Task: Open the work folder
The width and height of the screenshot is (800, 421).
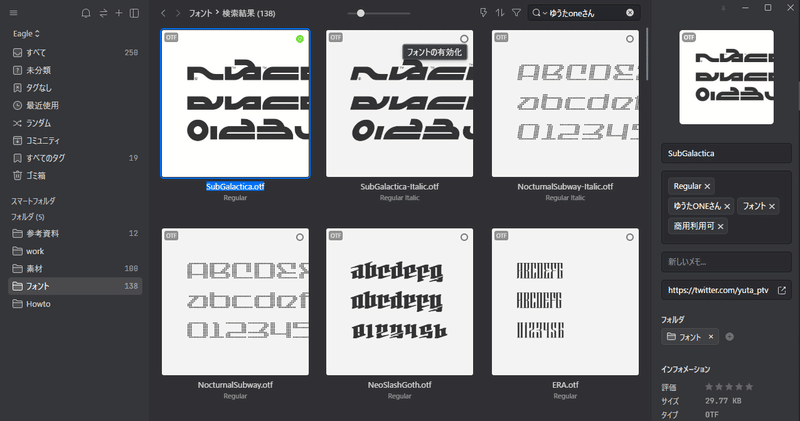Action: click(75, 251)
